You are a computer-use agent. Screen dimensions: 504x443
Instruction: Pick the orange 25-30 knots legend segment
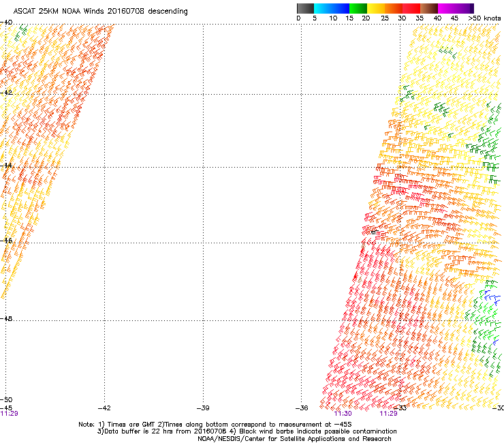(394, 8)
